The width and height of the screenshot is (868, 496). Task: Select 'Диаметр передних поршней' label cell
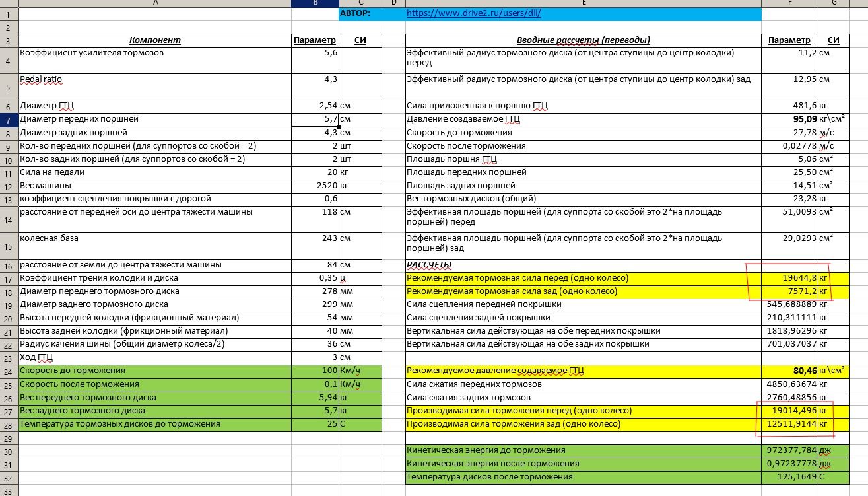[x=155, y=120]
